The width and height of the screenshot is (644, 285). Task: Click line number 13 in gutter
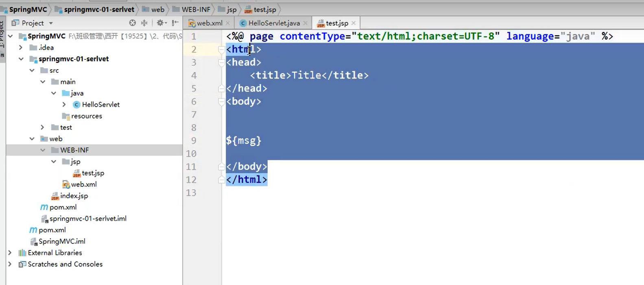pos(191,193)
